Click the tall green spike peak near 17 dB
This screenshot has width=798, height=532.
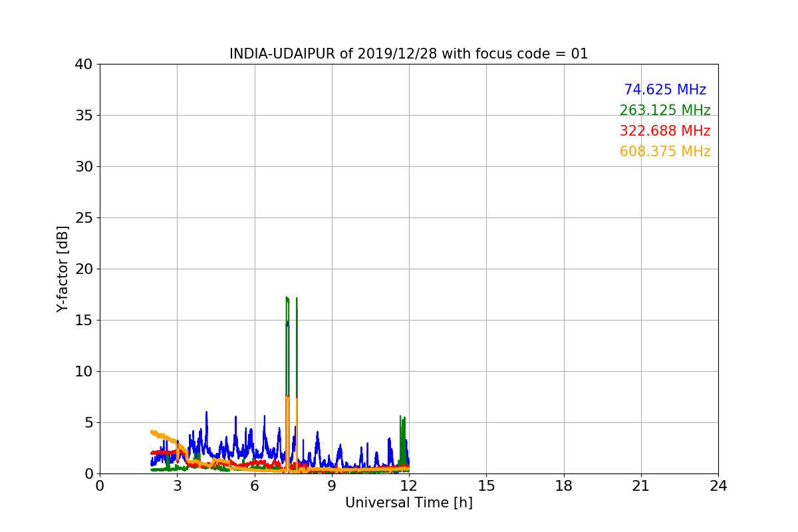[287, 298]
